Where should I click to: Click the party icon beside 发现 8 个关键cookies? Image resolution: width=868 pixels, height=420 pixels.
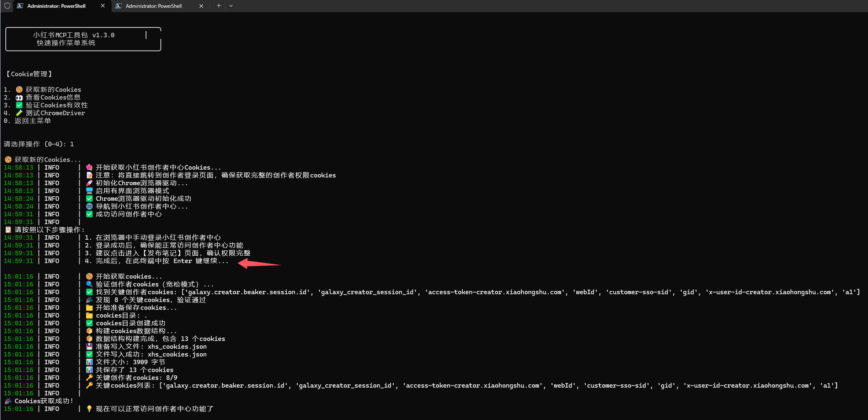(89, 300)
